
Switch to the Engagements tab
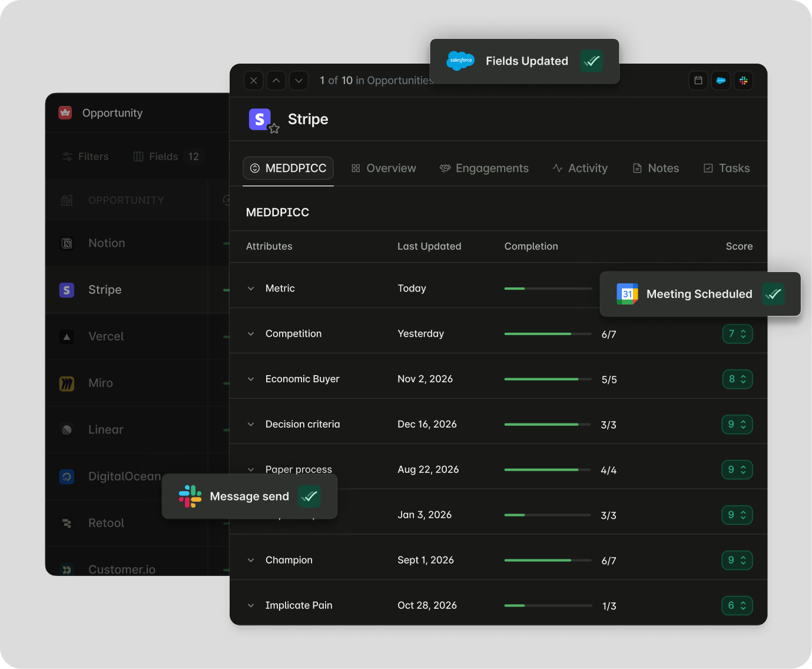click(x=484, y=168)
